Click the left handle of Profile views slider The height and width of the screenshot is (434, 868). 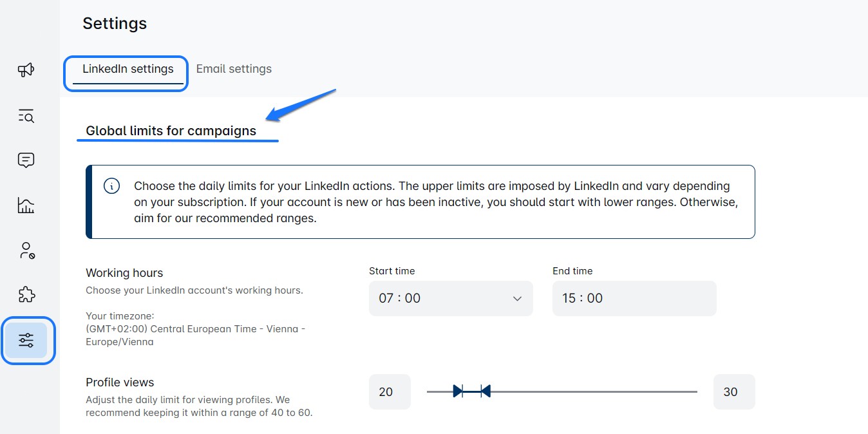[458, 391]
